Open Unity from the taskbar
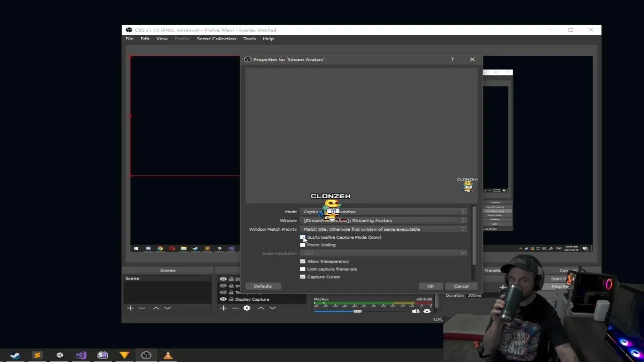The height and width of the screenshot is (362, 644). (x=59, y=355)
